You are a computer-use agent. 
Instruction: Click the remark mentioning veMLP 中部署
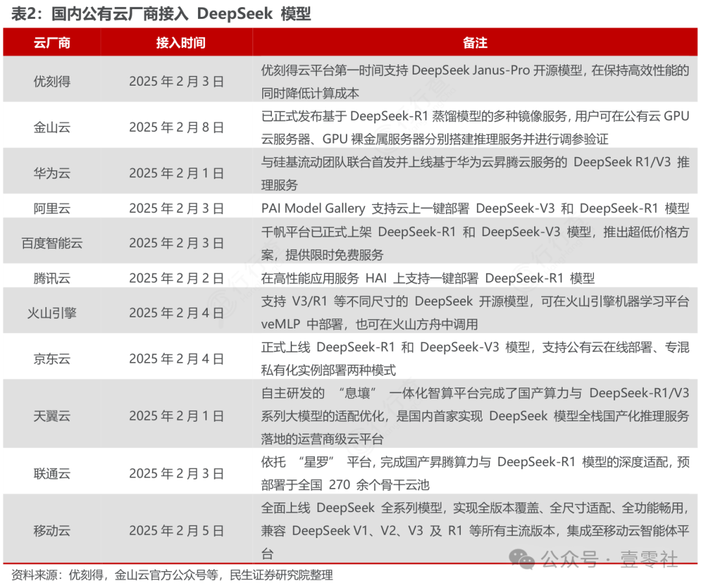(475, 313)
